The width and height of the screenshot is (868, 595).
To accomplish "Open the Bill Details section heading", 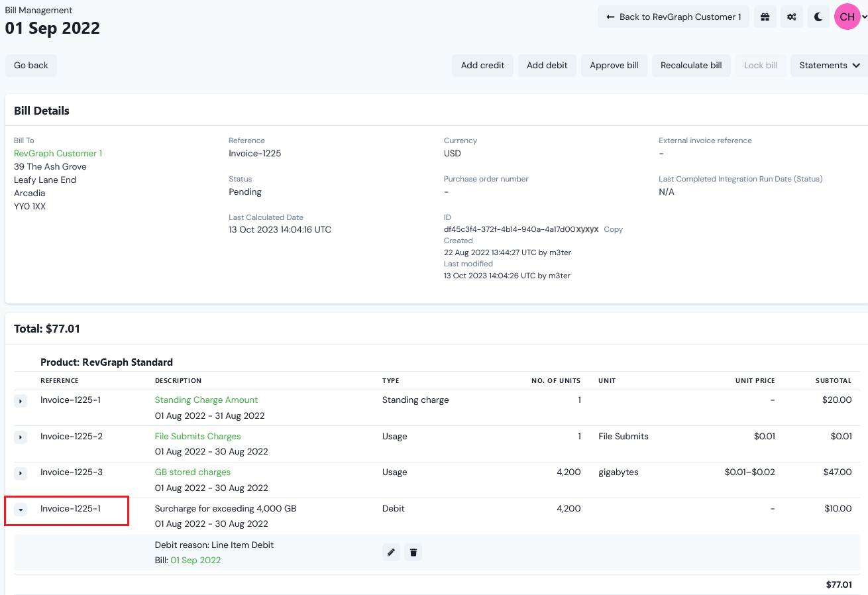I will [41, 111].
